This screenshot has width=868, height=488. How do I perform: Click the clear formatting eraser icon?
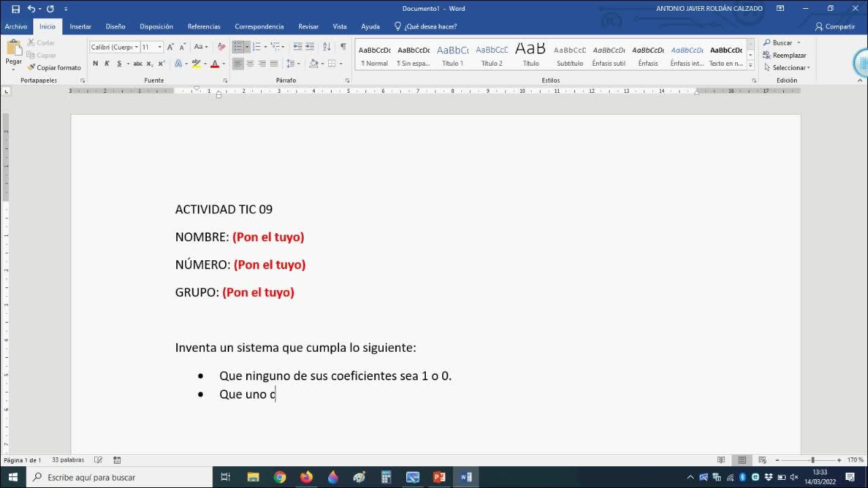[x=221, y=47]
